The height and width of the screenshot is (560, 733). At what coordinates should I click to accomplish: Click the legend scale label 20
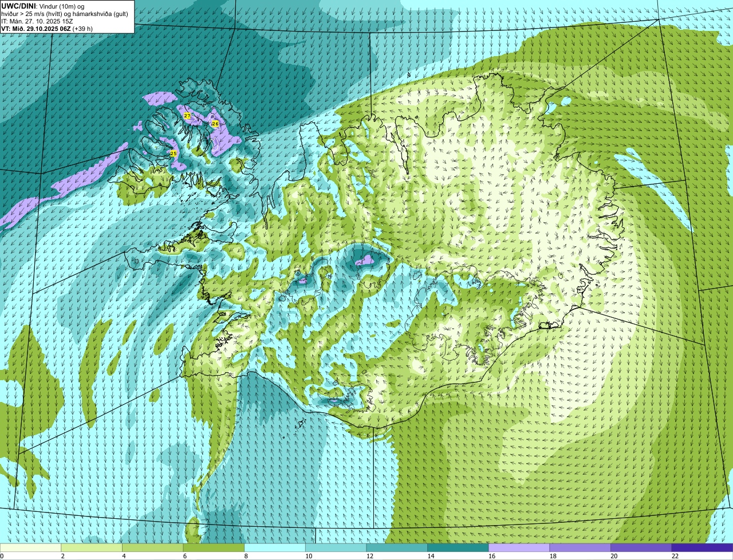coord(614,555)
